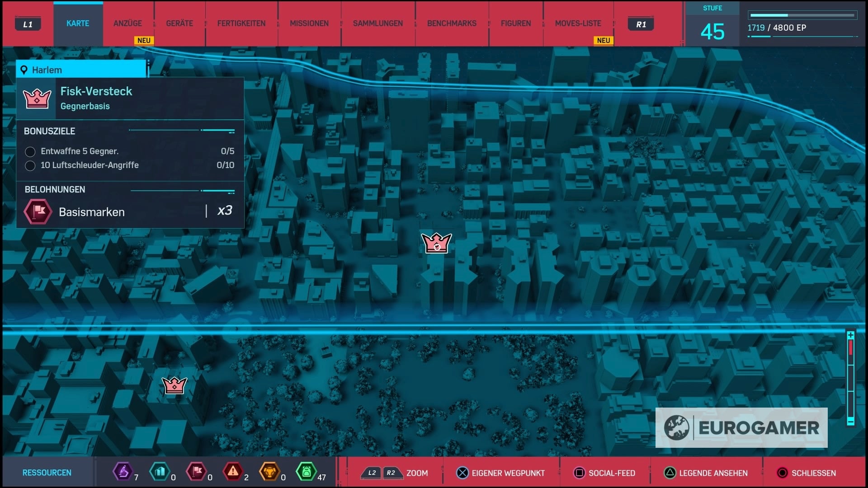The width and height of the screenshot is (868, 488).
Task: Open LEGENDE ANSEHEN
Action: (x=713, y=473)
